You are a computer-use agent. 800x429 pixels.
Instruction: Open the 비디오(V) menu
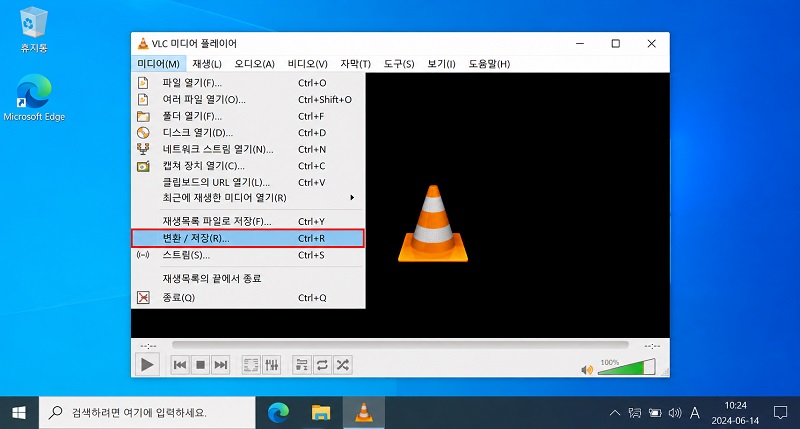point(307,64)
